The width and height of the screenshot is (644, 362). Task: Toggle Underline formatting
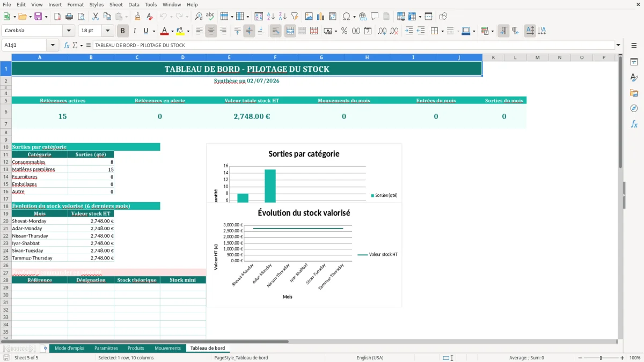click(145, 31)
